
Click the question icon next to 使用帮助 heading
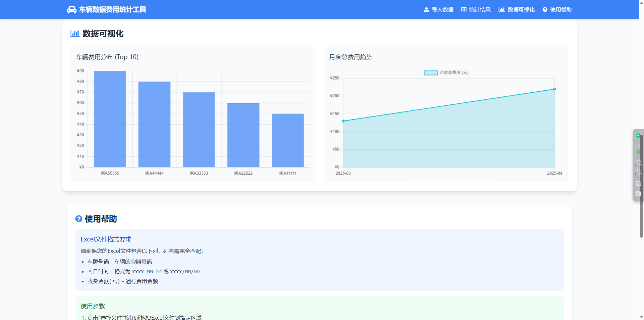(79, 219)
